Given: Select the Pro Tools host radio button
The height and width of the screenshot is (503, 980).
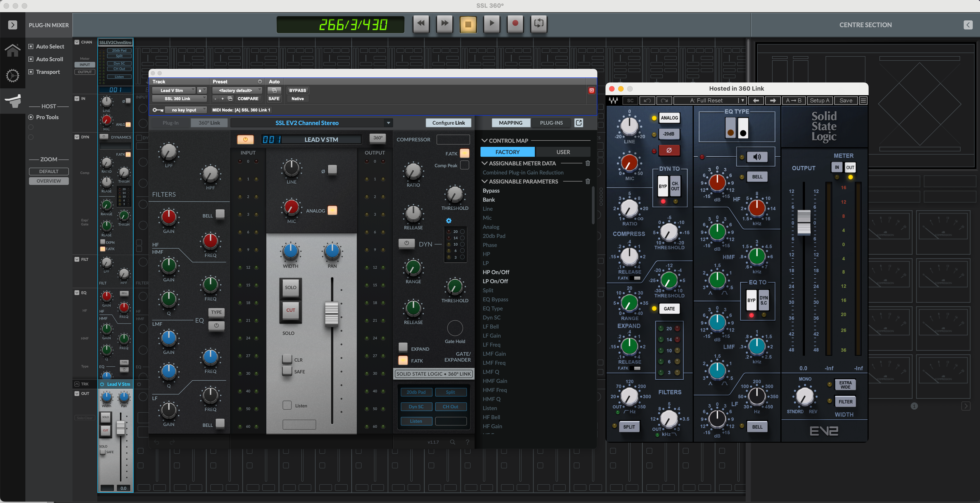Looking at the screenshot, I should (x=31, y=117).
